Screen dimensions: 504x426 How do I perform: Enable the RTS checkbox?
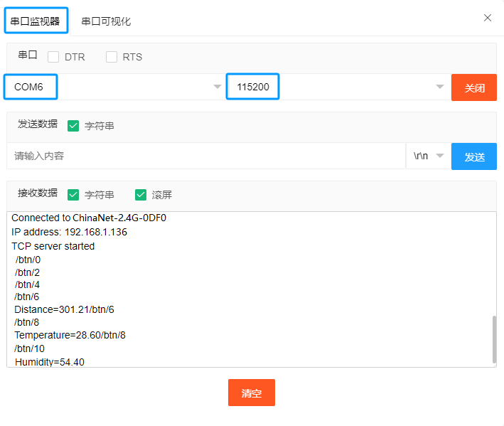point(112,57)
